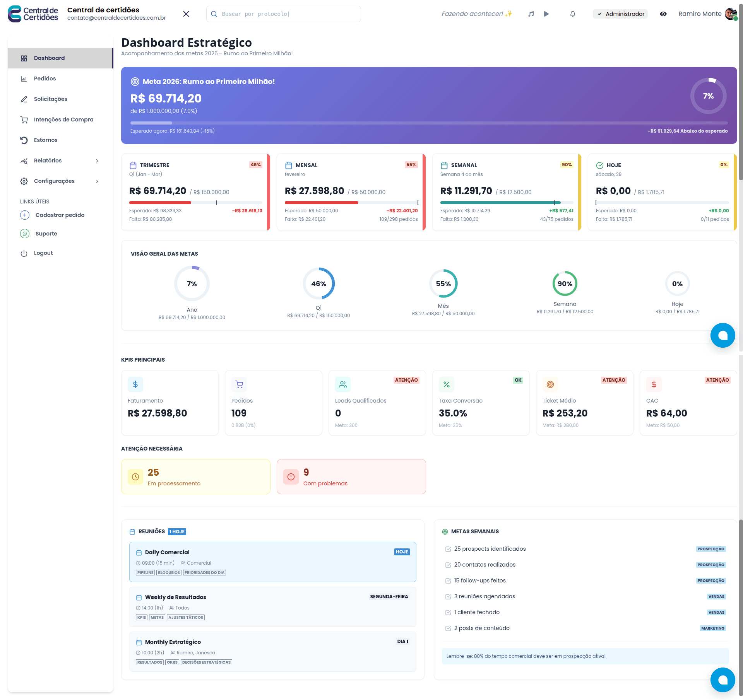Click the search magnifier icon
Viewport: 743px width, 700px height.
point(214,14)
